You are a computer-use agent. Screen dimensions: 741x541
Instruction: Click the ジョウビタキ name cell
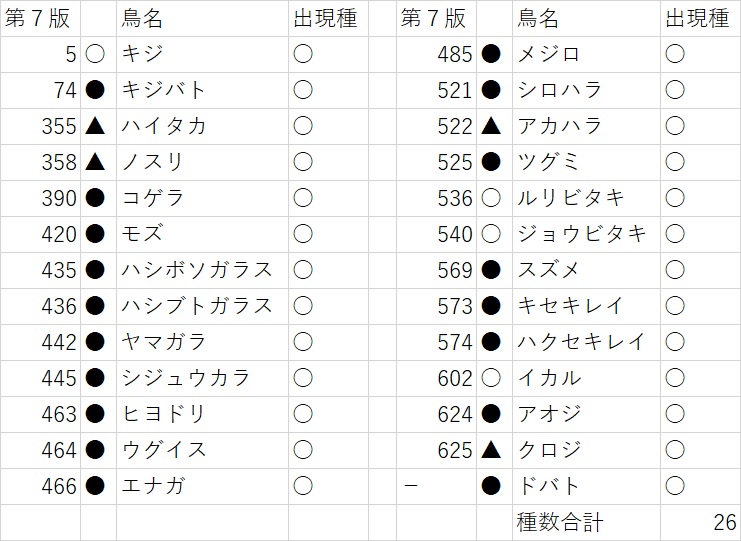582,234
